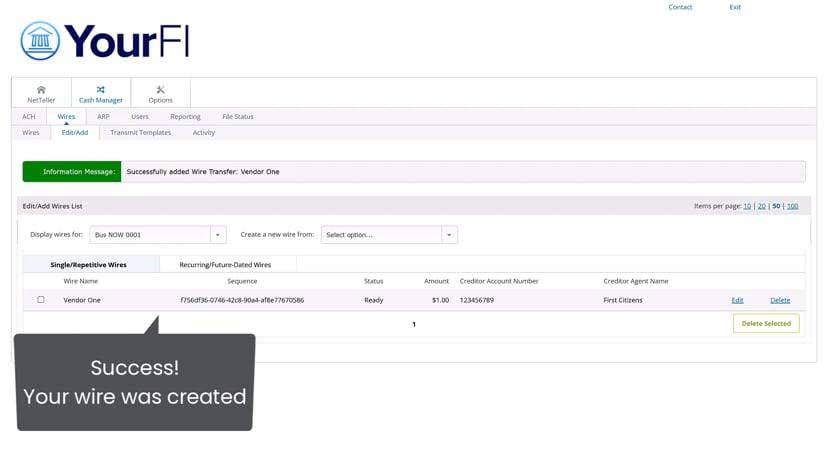Select the Wires main menu tab
This screenshot has width=840, height=473.
coord(66,116)
